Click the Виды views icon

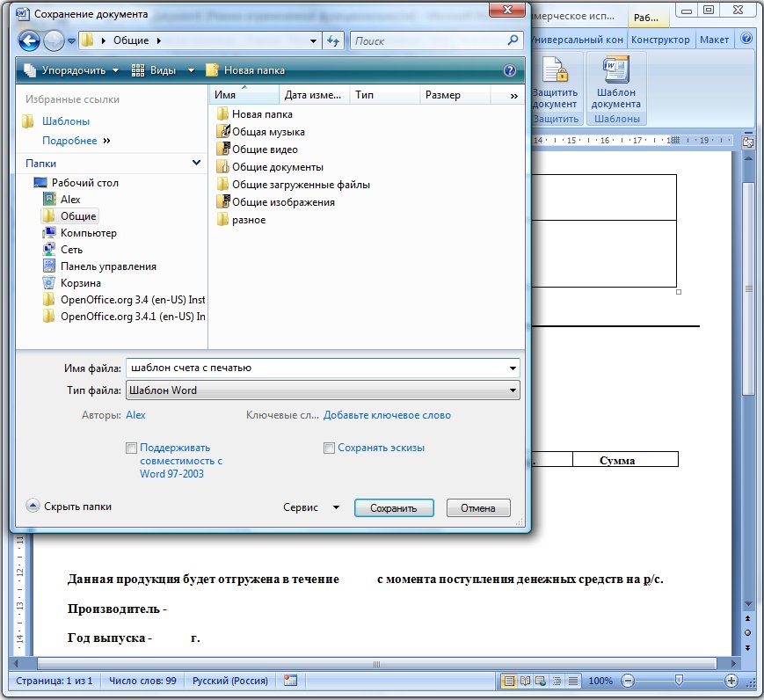[138, 70]
